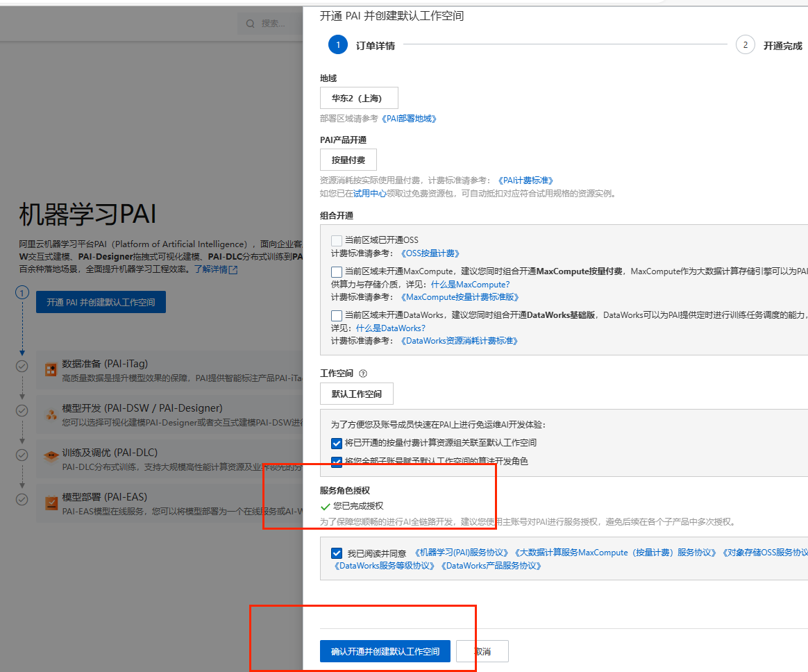Click the 取消 button
The image size is (808, 672).
[x=482, y=651]
